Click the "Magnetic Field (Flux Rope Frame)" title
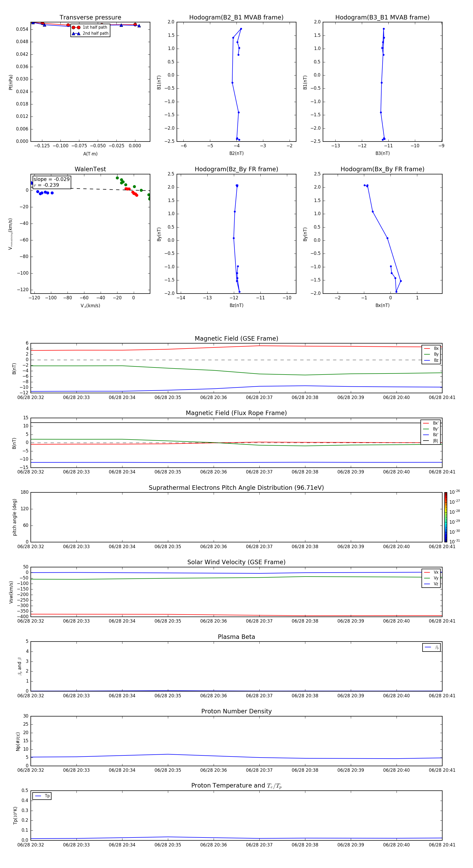473x868 pixels. pos(236,413)
